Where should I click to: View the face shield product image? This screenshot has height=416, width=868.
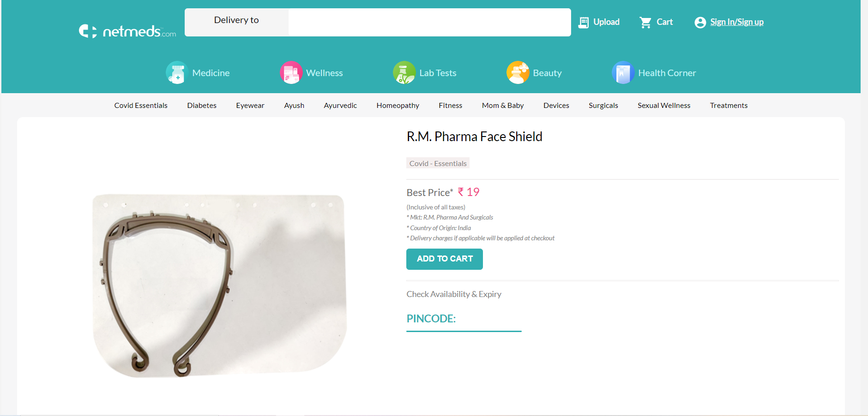pyautogui.click(x=218, y=286)
